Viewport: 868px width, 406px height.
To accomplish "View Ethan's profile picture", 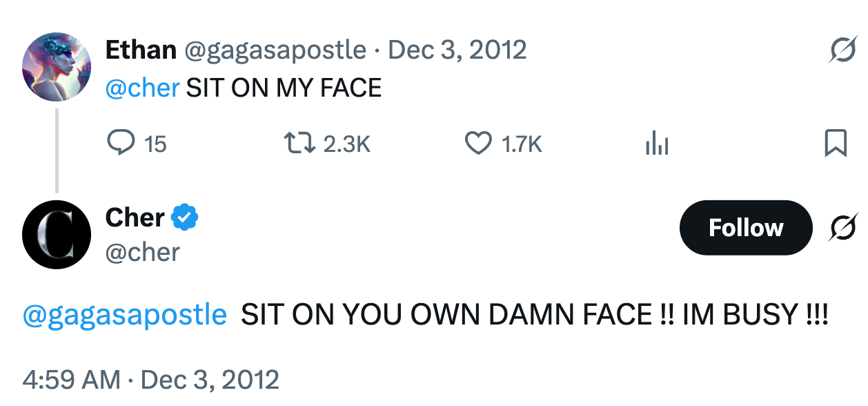I will [x=56, y=66].
